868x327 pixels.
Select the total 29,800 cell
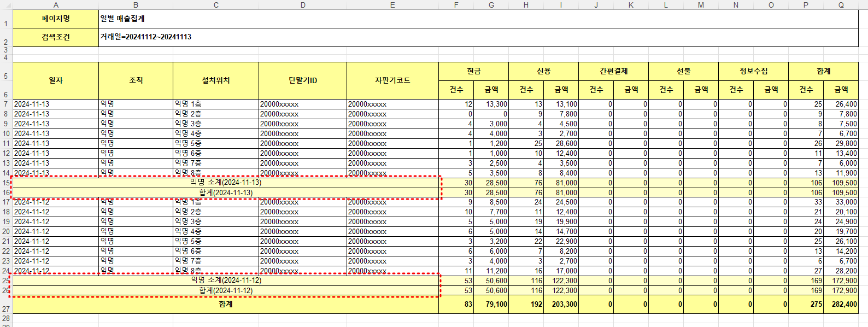pyautogui.click(x=841, y=143)
